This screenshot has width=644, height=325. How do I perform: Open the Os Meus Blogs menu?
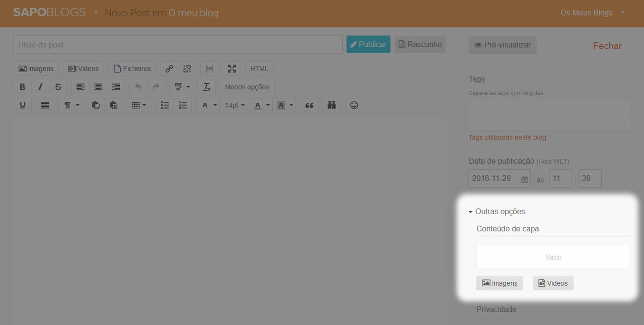[x=592, y=13]
